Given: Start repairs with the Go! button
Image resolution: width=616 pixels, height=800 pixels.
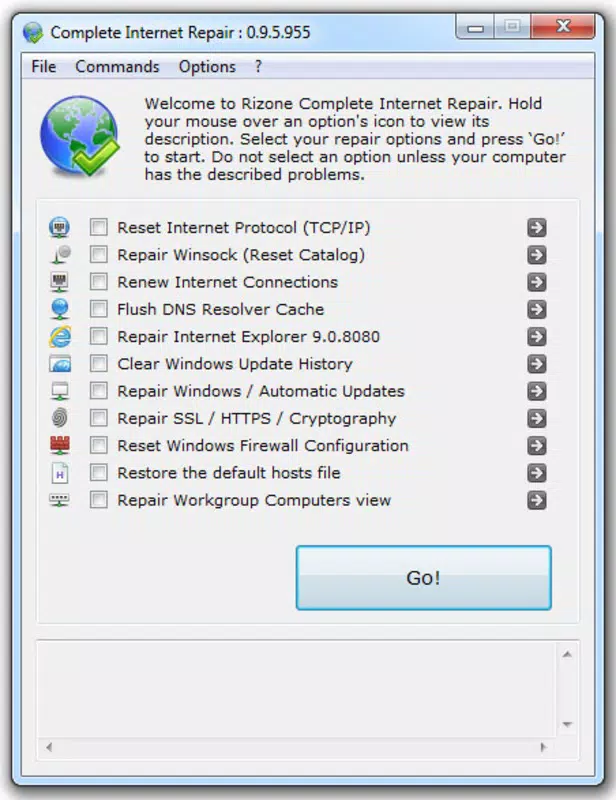Looking at the screenshot, I should tap(424, 578).
